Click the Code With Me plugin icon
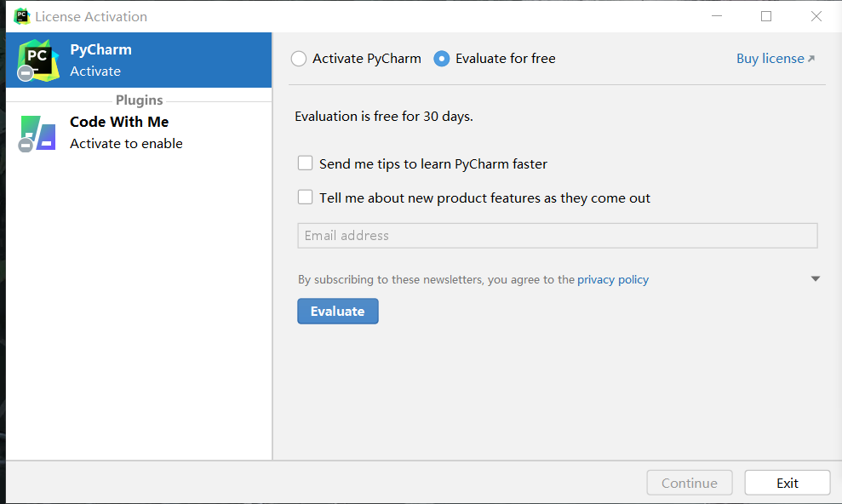 (37, 133)
